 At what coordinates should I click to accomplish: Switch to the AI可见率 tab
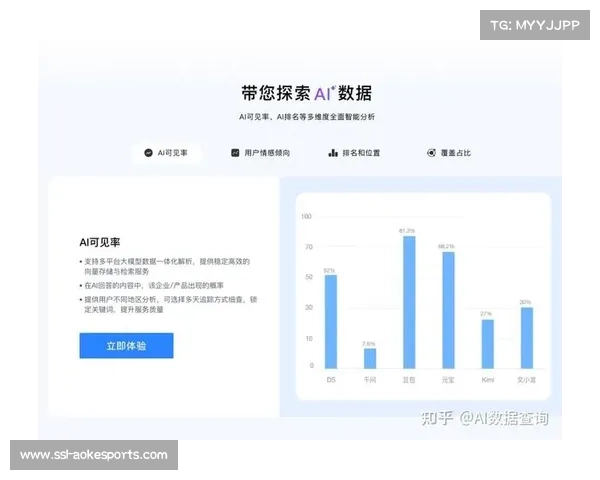(x=166, y=153)
